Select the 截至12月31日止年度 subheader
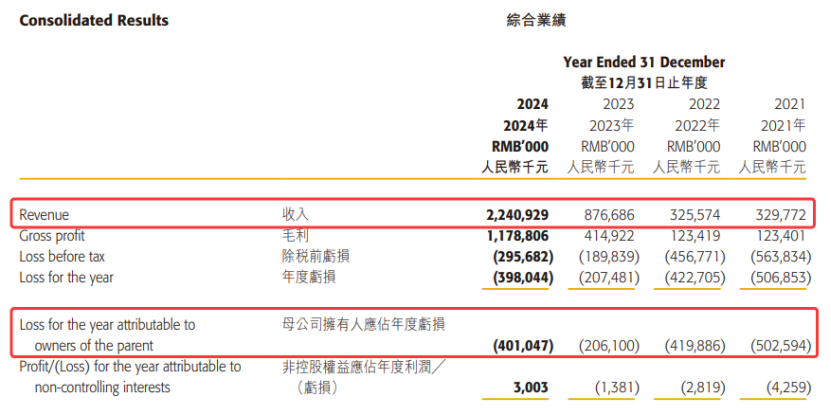The image size is (831, 416). tap(643, 82)
